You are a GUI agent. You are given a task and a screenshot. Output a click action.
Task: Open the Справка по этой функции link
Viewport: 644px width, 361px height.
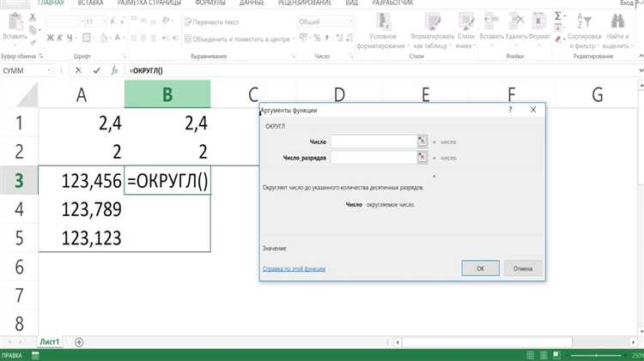tap(294, 268)
